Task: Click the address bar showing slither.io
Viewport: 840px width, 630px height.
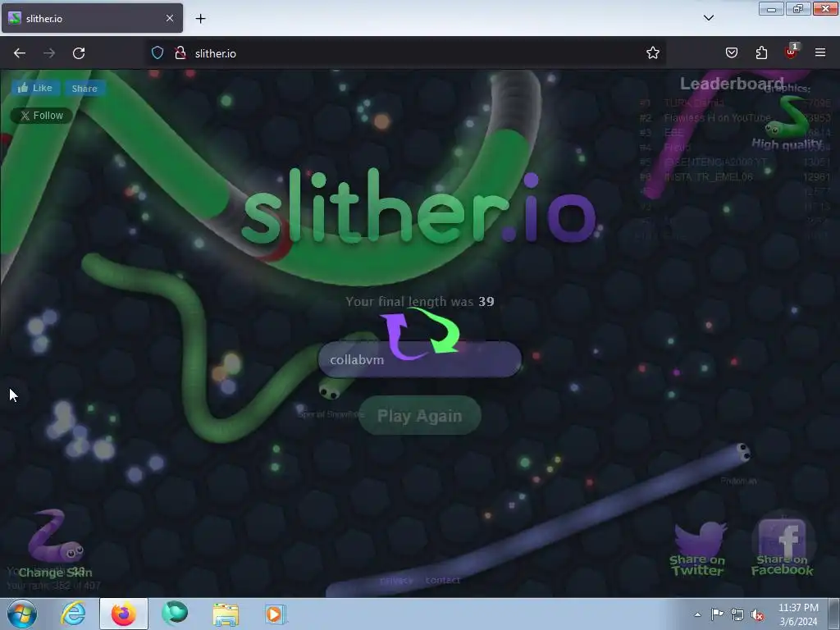Action: (x=407, y=53)
